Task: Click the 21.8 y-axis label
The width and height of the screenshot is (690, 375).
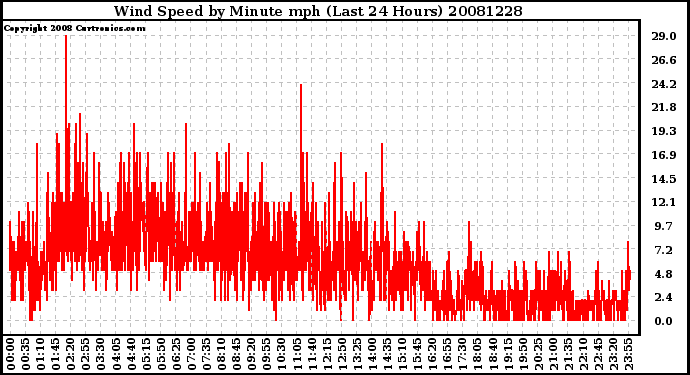Action: (x=664, y=107)
